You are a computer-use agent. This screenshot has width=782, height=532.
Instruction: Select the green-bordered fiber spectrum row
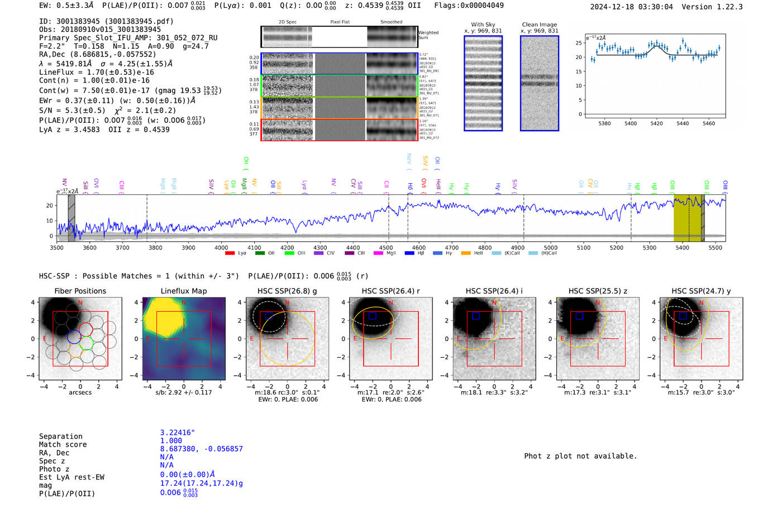point(339,86)
